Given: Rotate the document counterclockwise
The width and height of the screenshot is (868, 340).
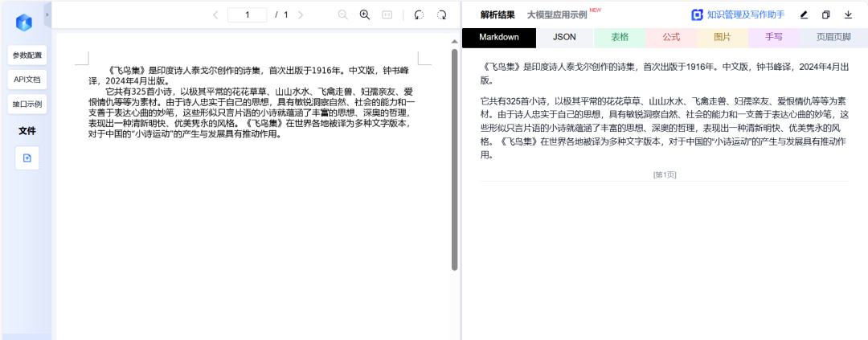Looking at the screenshot, I should 419,15.
